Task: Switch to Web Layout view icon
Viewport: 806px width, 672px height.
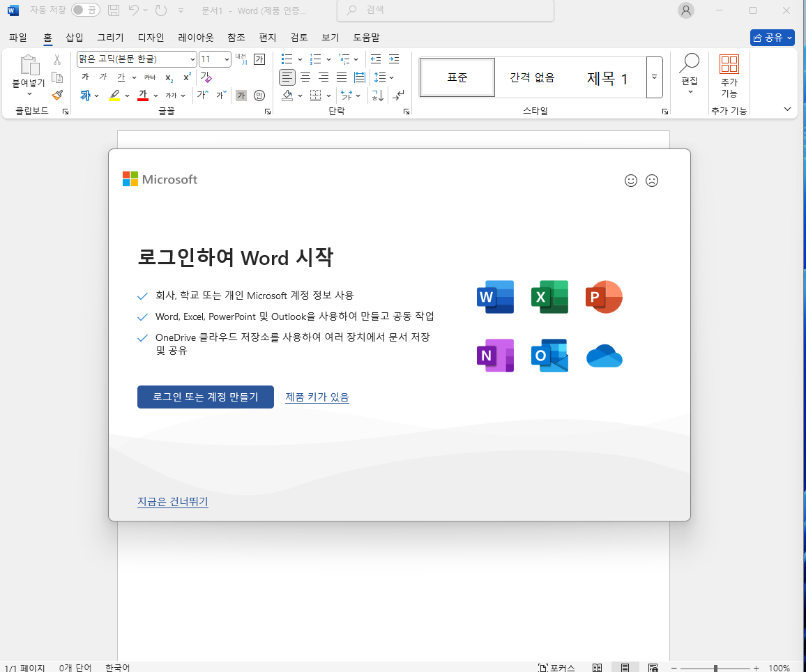Action: click(653, 667)
